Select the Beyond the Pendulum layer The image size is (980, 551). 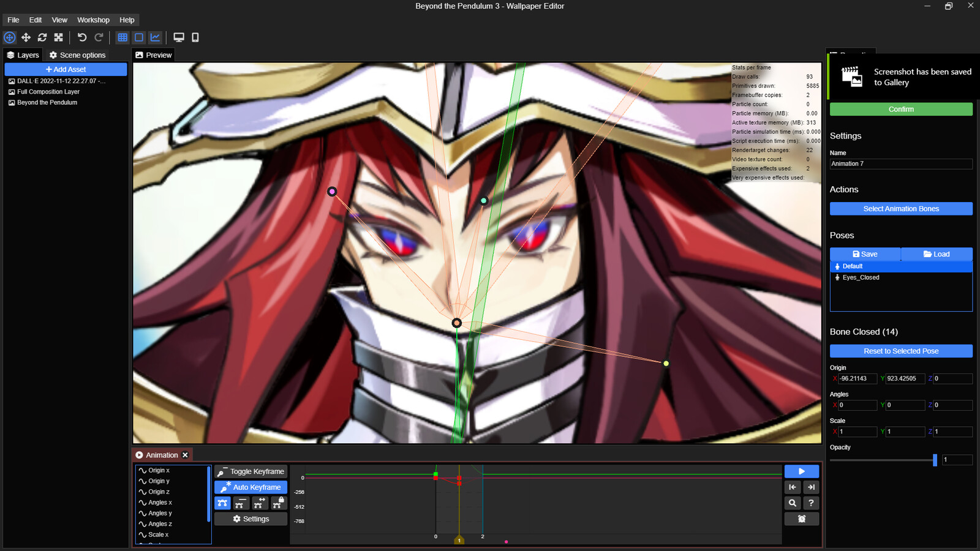66,102
